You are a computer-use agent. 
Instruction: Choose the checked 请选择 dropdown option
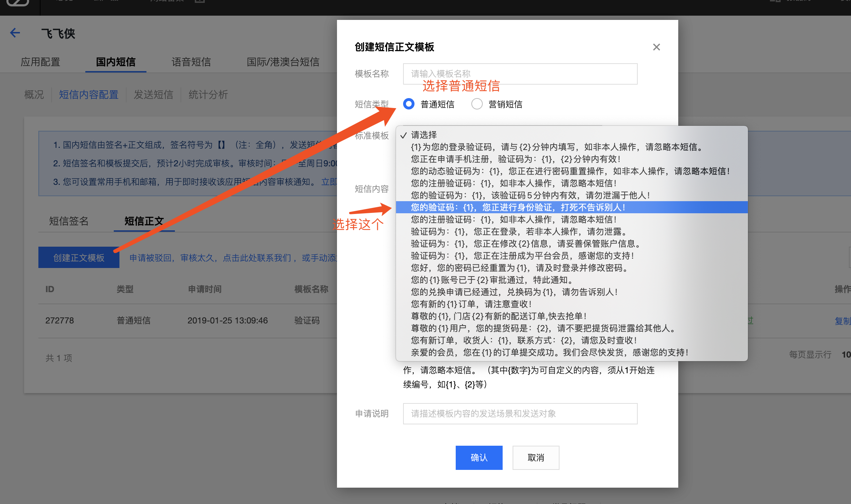tap(424, 135)
